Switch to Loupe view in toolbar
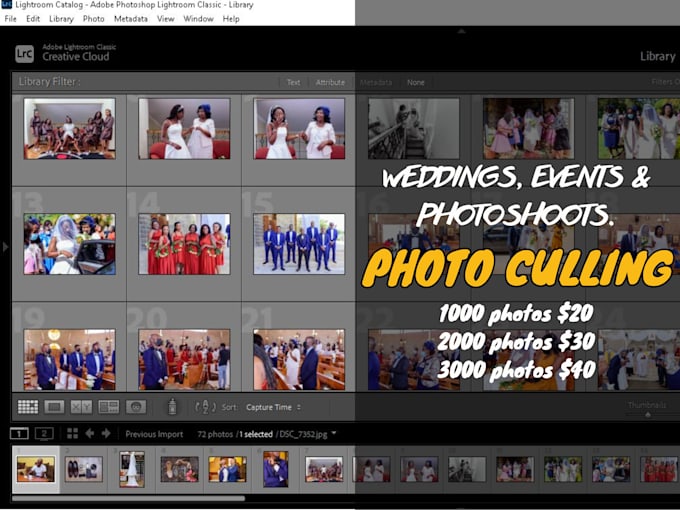 pos(54,407)
